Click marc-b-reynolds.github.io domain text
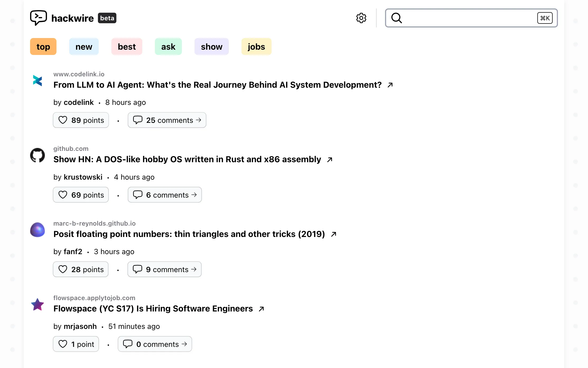Image resolution: width=588 pixels, height=368 pixels. pos(94,223)
